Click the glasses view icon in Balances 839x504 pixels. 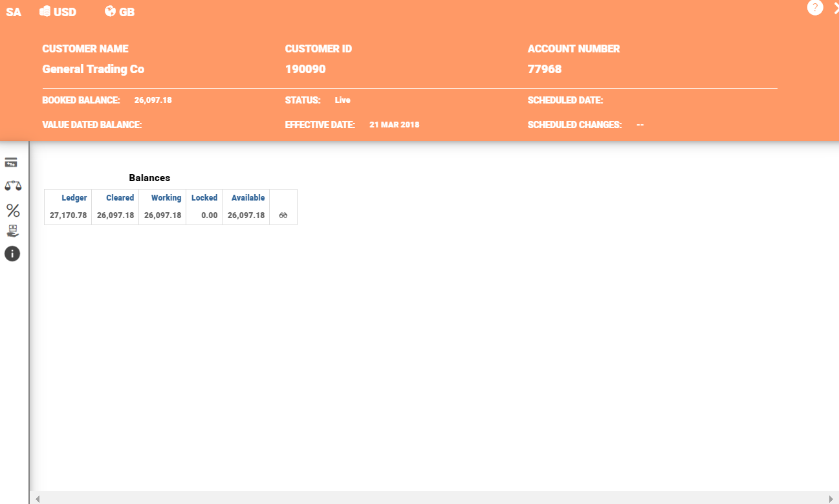(283, 215)
